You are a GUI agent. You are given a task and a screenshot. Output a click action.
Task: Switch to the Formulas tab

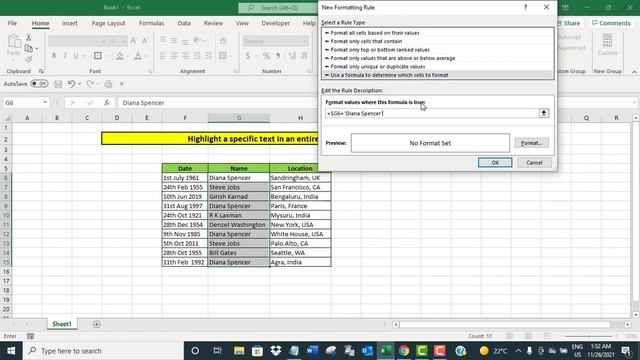[x=151, y=23]
